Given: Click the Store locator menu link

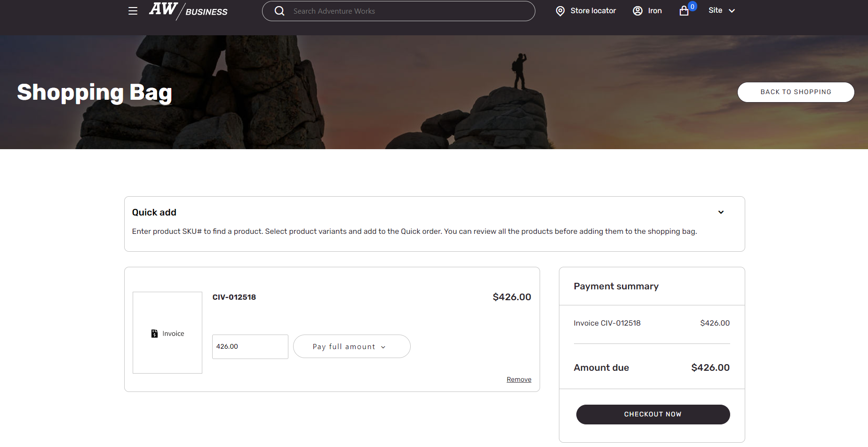Looking at the screenshot, I should tap(593, 11).
